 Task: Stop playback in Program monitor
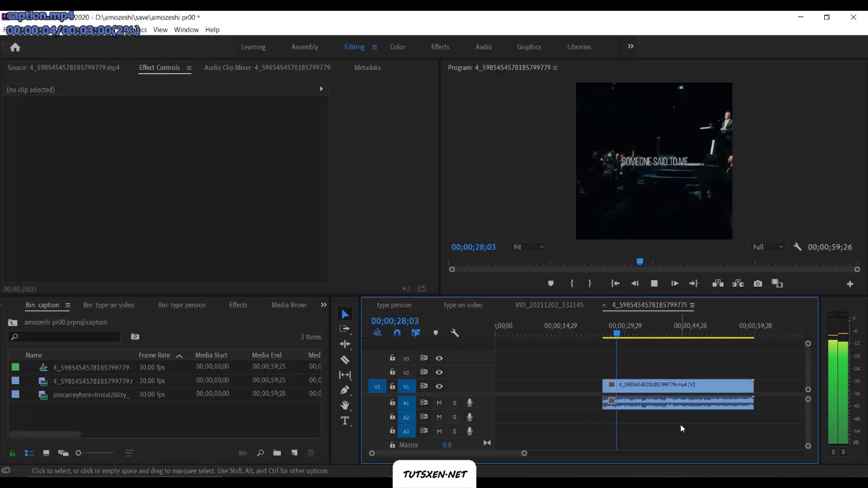pos(654,283)
